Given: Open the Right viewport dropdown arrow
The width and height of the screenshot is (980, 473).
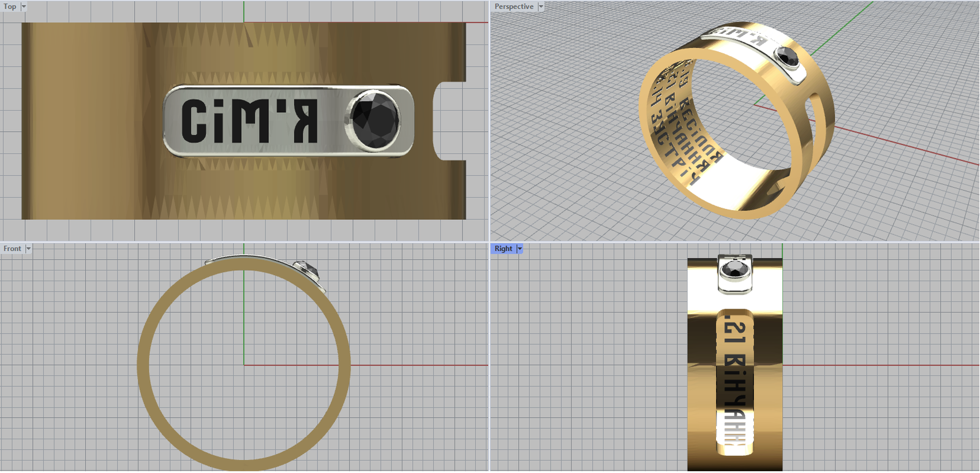Looking at the screenshot, I should [x=519, y=249].
